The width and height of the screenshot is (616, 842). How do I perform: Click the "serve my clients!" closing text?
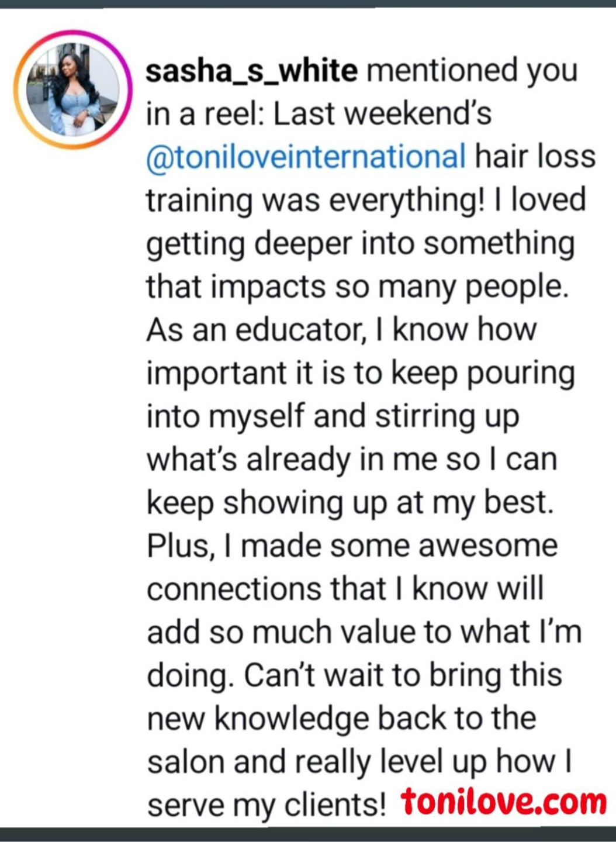[266, 806]
